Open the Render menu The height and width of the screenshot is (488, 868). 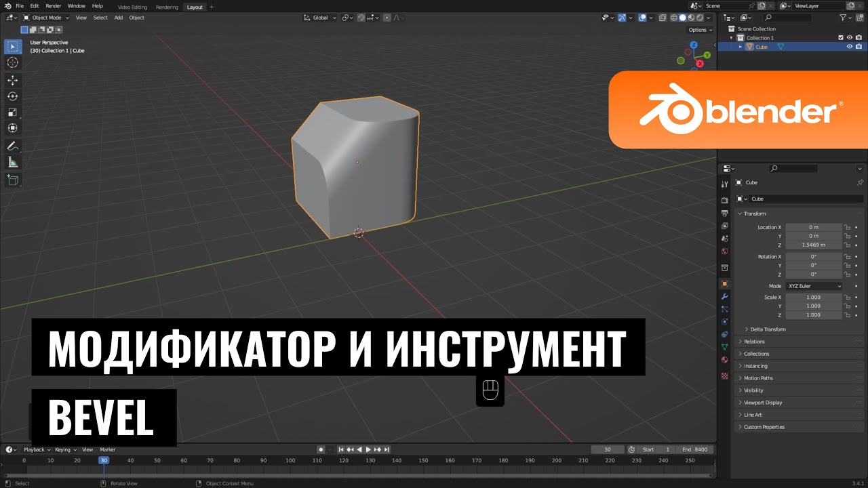point(53,6)
